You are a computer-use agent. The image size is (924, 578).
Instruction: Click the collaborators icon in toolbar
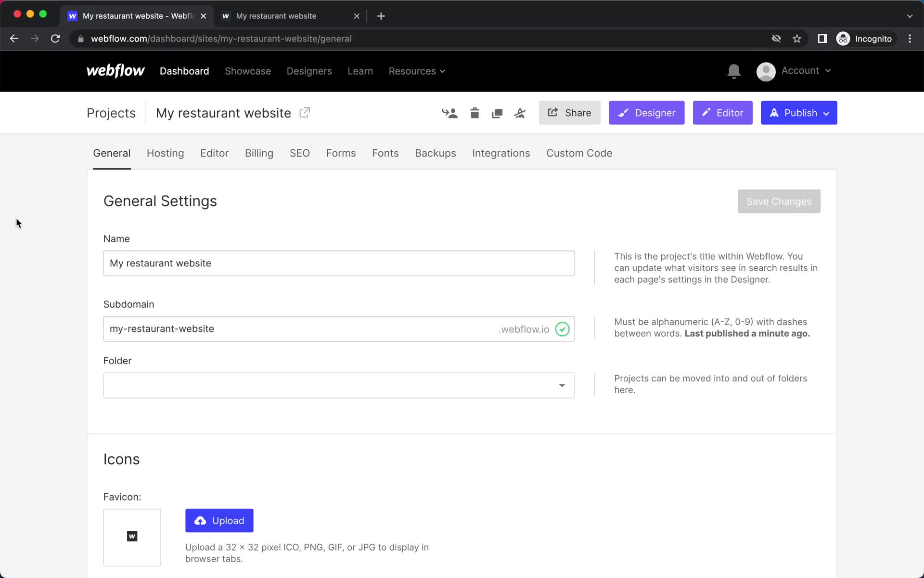pyautogui.click(x=449, y=113)
